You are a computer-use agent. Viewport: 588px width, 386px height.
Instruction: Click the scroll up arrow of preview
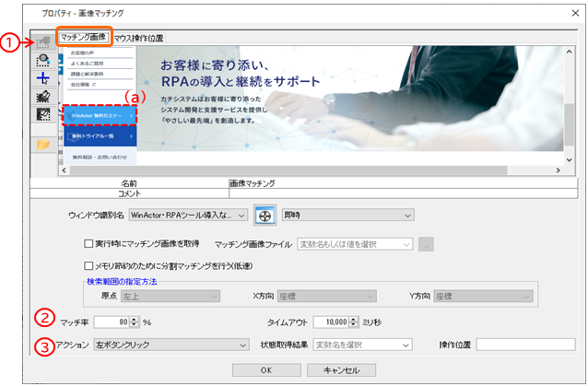(569, 52)
